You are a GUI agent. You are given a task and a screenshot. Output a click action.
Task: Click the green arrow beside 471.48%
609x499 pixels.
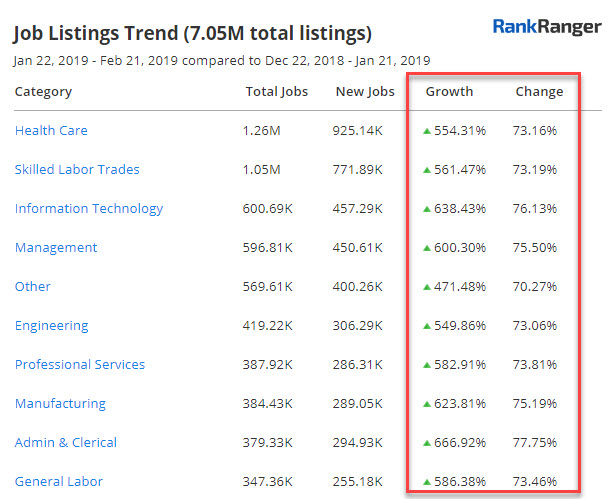(x=427, y=287)
